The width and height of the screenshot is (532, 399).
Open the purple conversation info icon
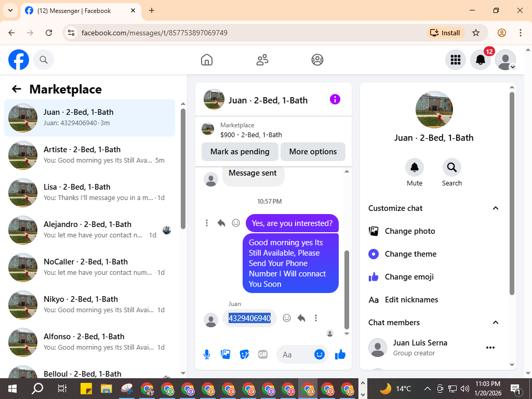pyautogui.click(x=335, y=99)
